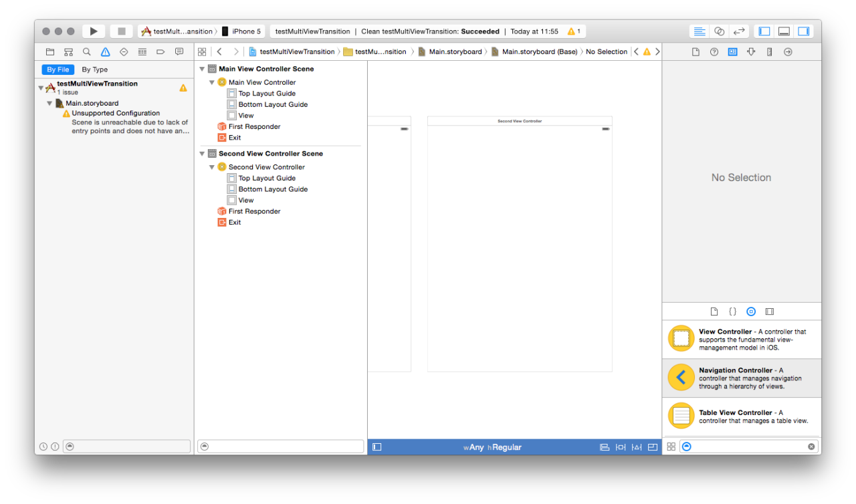
Task: Hide the Utilities panel
Action: coord(803,31)
